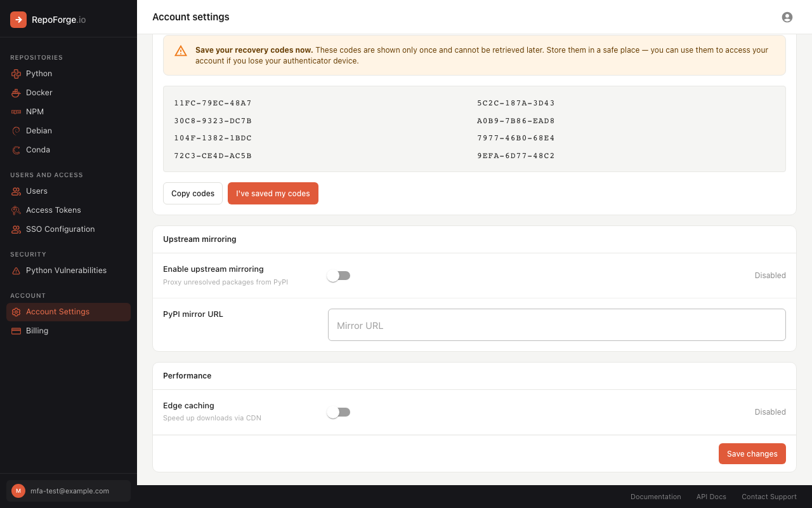Save changes to account settings

pyautogui.click(x=752, y=453)
